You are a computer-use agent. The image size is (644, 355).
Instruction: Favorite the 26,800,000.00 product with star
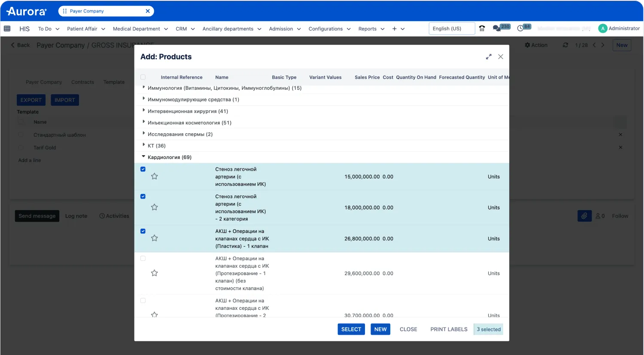(155, 239)
